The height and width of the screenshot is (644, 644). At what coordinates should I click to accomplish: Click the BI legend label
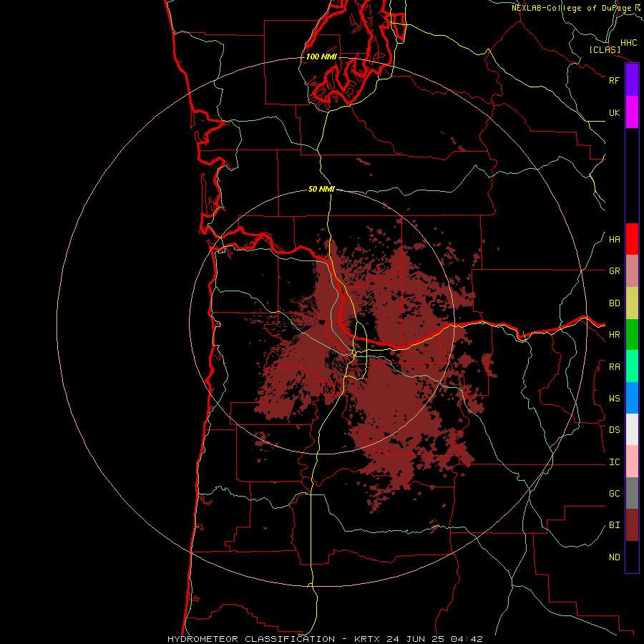click(614, 525)
